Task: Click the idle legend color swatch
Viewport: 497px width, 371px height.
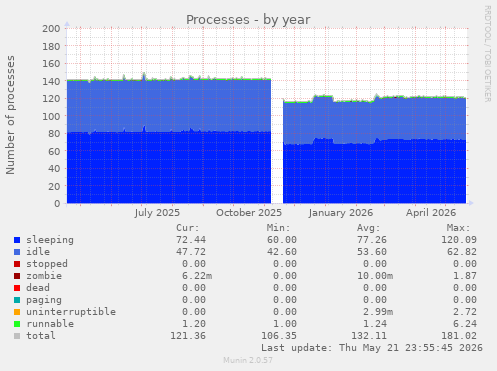Action: point(17,252)
